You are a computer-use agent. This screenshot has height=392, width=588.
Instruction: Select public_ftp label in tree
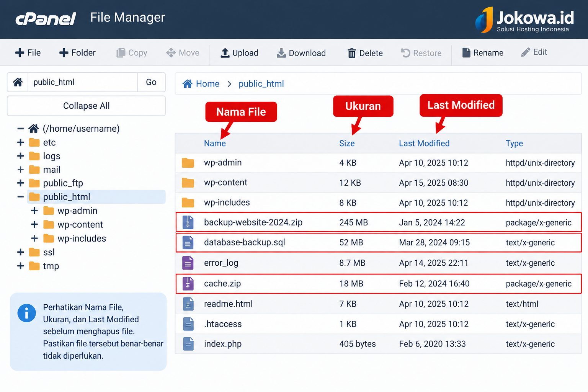coord(63,183)
